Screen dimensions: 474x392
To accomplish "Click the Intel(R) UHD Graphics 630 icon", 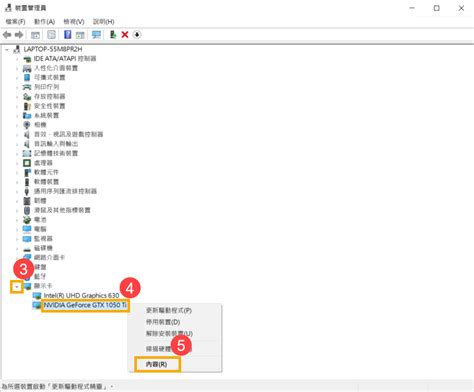I will tap(37, 296).
